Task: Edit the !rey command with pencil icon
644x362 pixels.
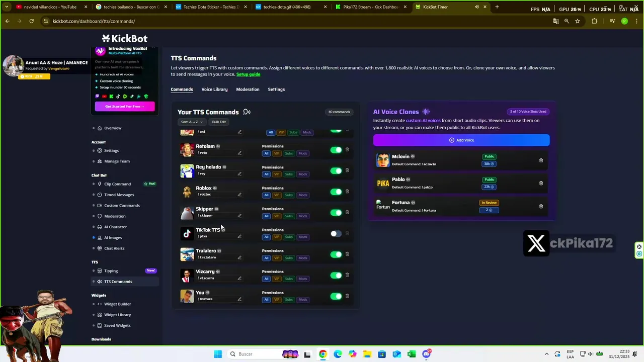Action: coord(239,174)
